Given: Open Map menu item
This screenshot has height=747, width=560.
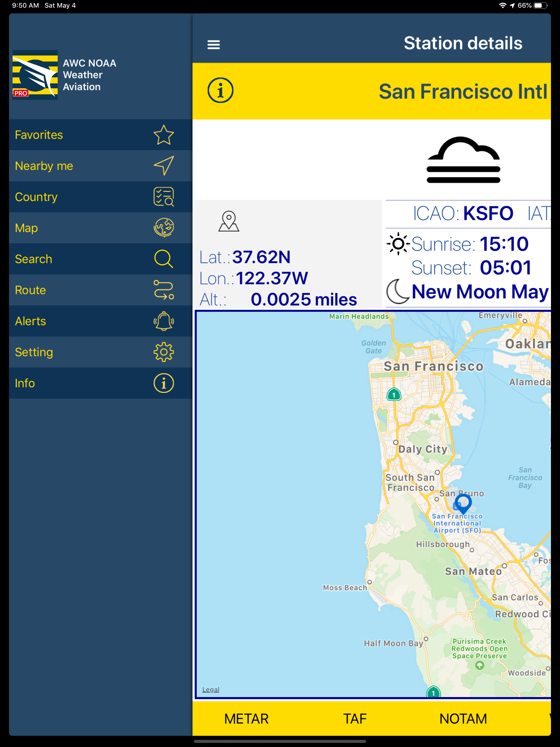Looking at the screenshot, I should point(101,227).
